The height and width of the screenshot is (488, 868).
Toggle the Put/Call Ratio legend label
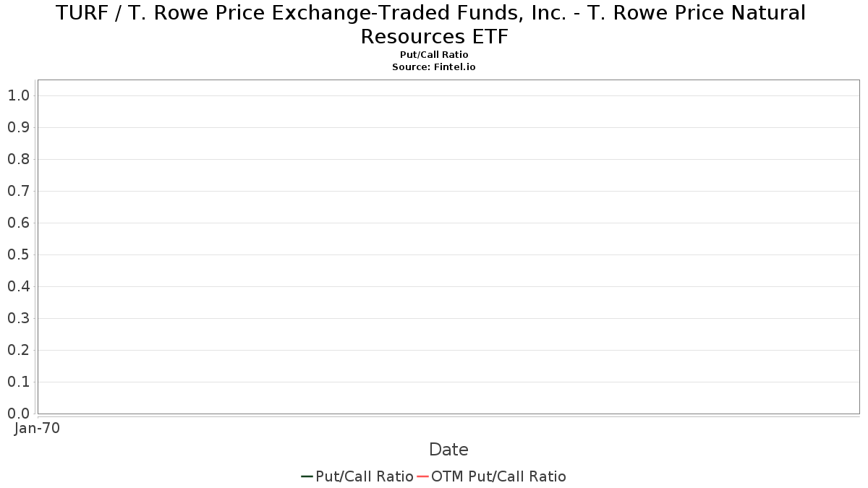365,476
